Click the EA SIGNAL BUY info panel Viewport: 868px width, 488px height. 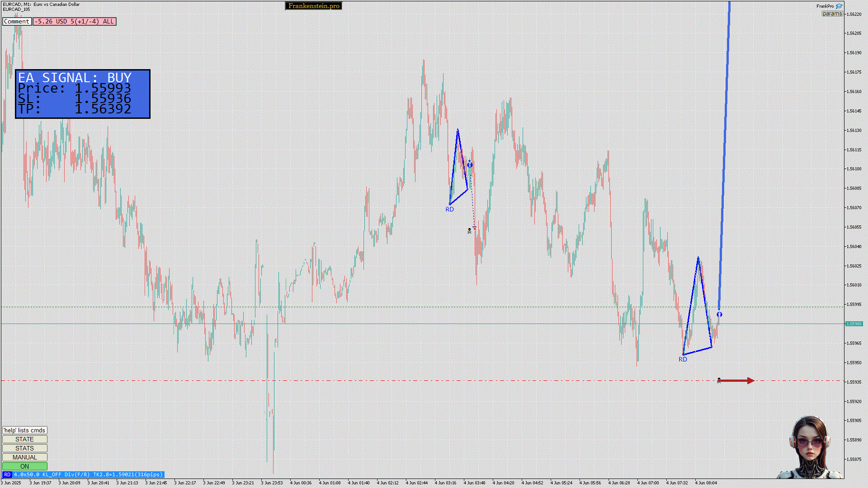83,94
